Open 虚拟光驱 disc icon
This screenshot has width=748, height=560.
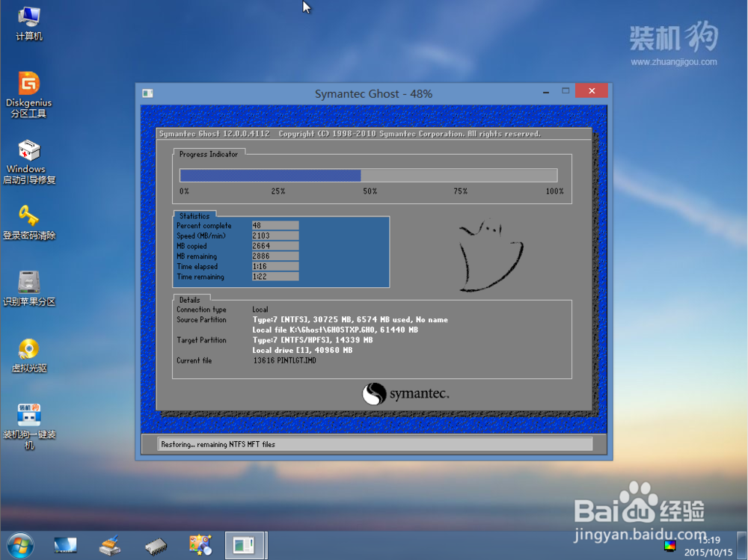tap(29, 355)
